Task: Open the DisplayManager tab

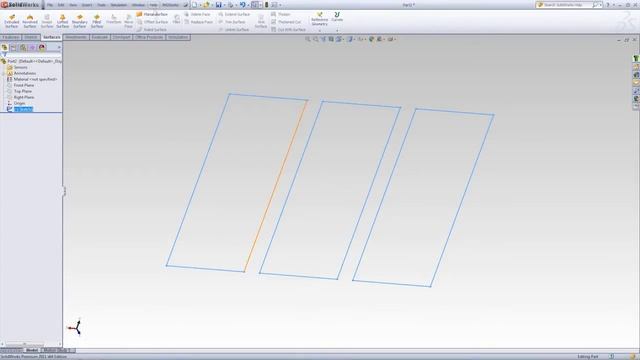Action: [42, 47]
